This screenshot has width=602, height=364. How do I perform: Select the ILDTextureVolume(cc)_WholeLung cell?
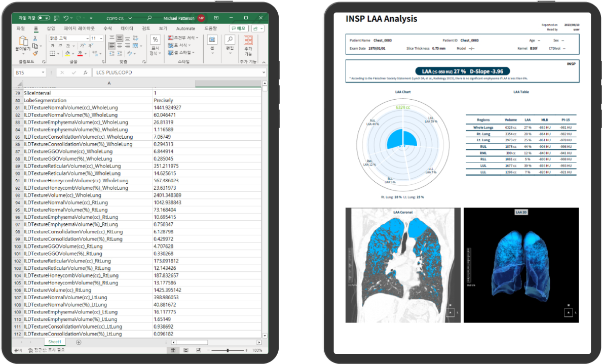pyautogui.click(x=88, y=195)
